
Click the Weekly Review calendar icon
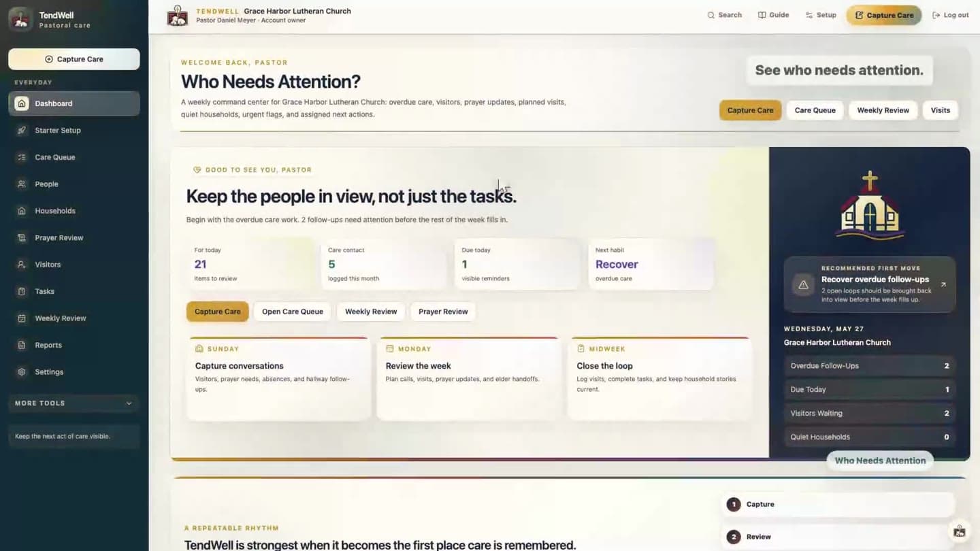(x=22, y=318)
